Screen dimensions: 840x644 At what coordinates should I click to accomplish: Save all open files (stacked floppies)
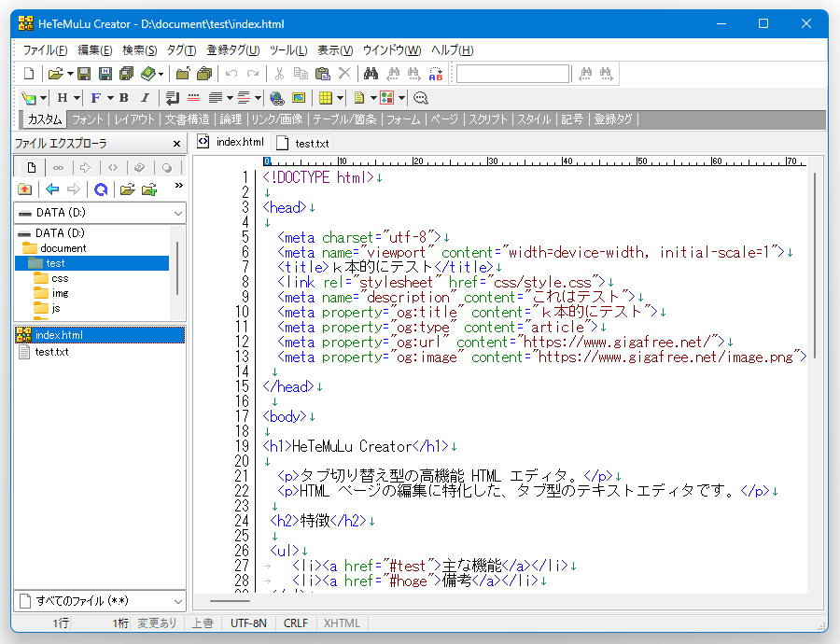pos(126,74)
